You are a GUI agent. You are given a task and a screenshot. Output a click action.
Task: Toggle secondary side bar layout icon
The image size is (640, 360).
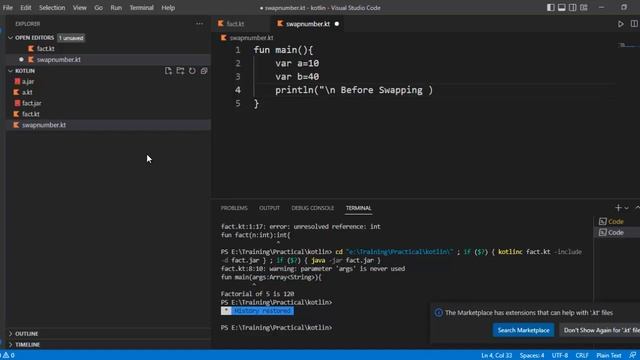[573, 7]
